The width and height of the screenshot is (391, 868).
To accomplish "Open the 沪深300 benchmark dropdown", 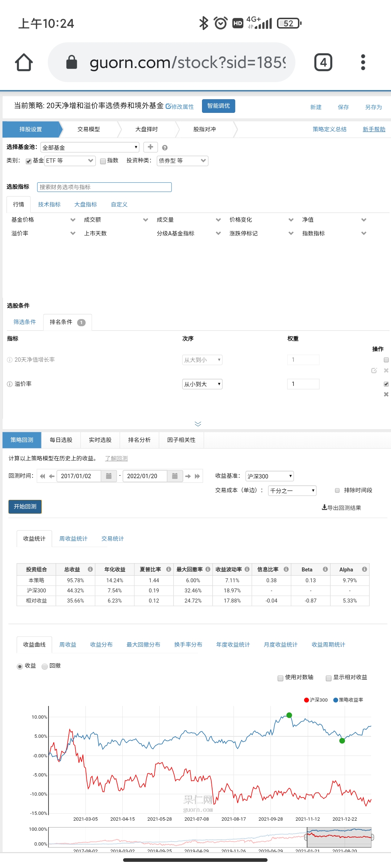I will 269,476.
